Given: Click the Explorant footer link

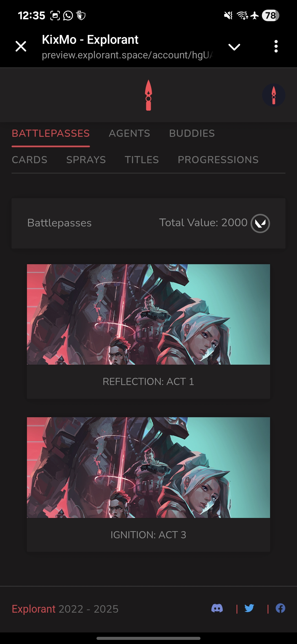Looking at the screenshot, I should tap(34, 609).
